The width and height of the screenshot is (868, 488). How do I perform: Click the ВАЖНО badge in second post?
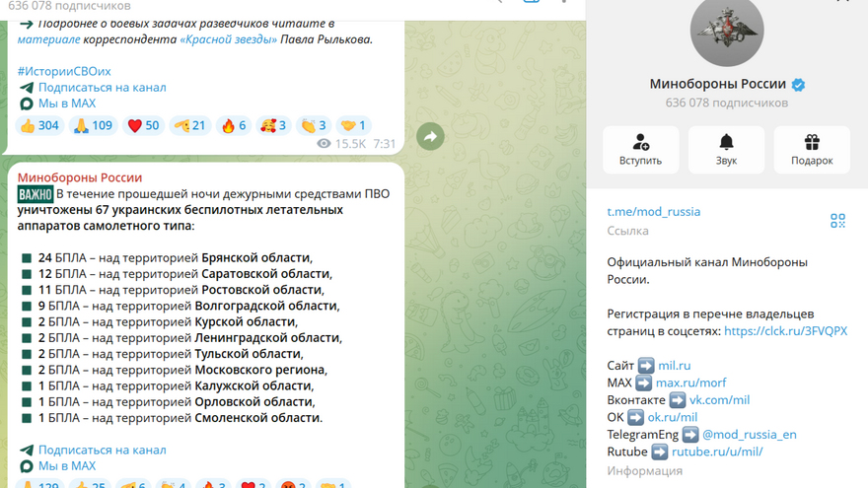tap(35, 194)
